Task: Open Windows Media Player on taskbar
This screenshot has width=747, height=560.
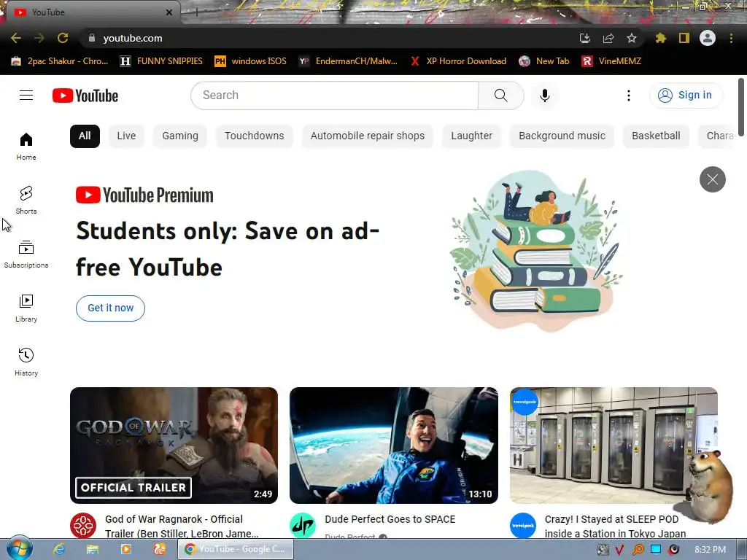Action: 125,549
